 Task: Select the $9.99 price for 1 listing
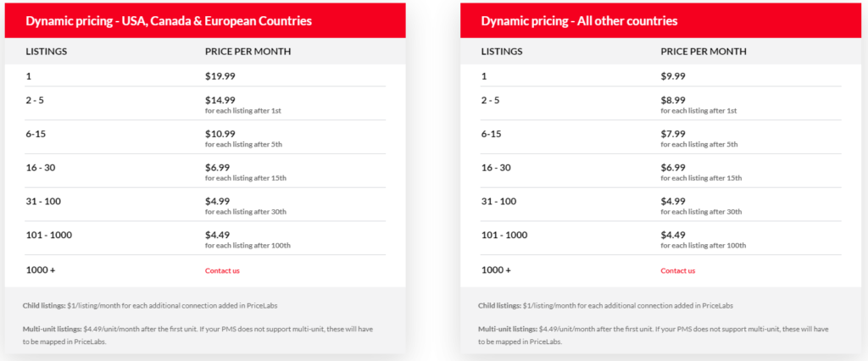tap(672, 76)
